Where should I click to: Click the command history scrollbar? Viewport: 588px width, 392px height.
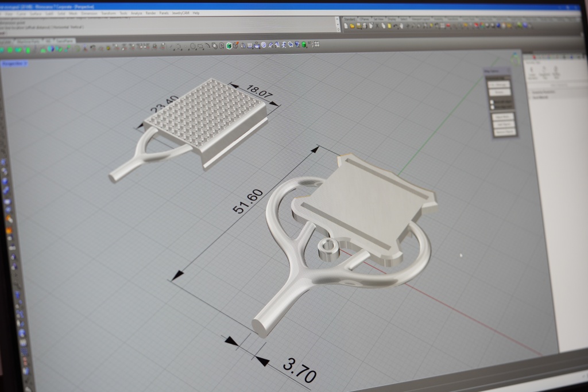338,24
